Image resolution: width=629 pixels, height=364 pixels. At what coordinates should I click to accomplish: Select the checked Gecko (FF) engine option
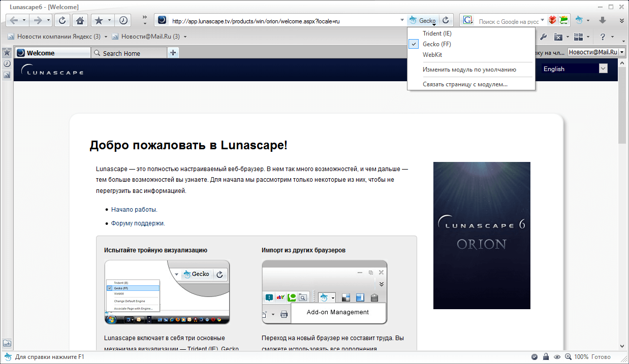(471, 44)
